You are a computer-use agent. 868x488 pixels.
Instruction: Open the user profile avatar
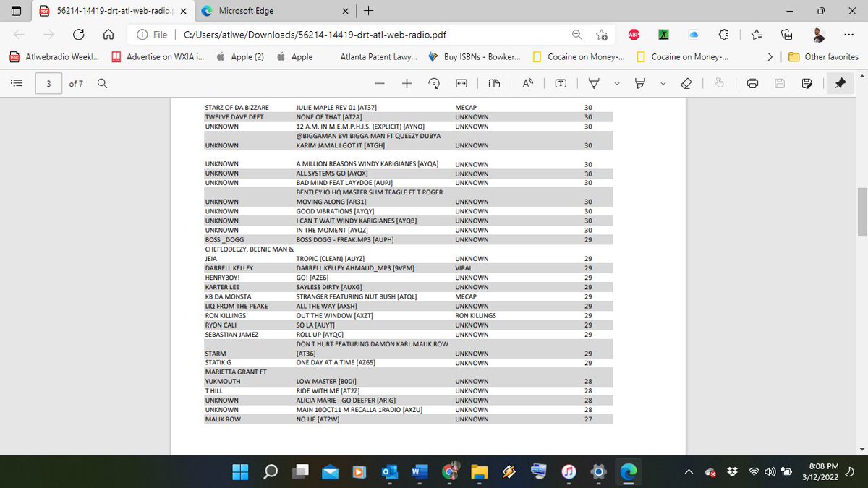pos(817,34)
